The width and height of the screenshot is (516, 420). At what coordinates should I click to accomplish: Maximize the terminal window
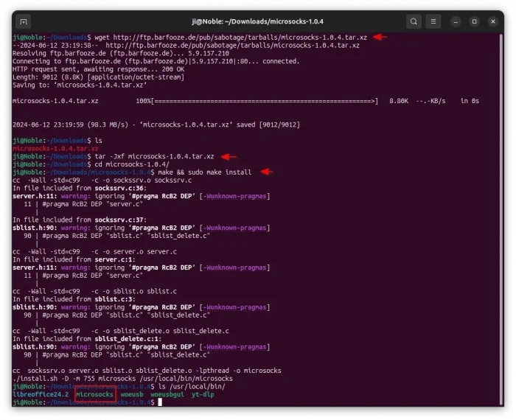(474, 21)
